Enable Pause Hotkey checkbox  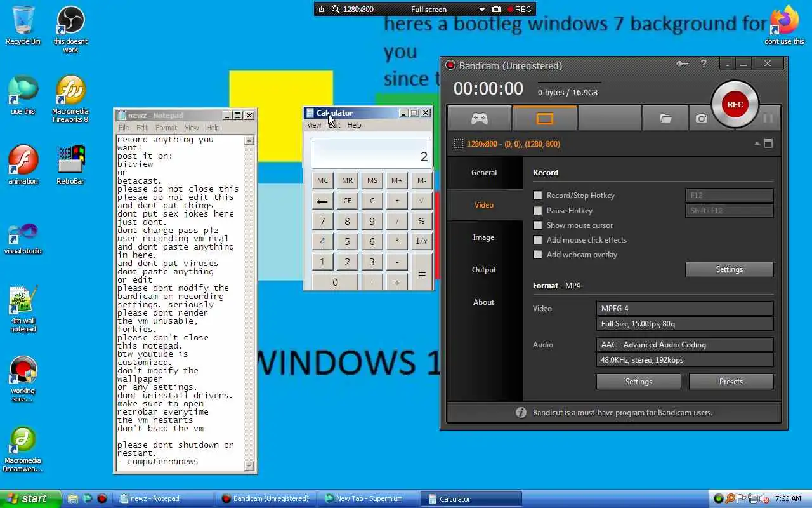pos(538,211)
